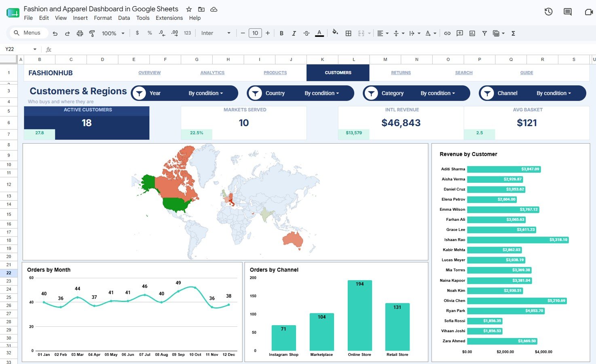Open the Data menu

tap(124, 18)
